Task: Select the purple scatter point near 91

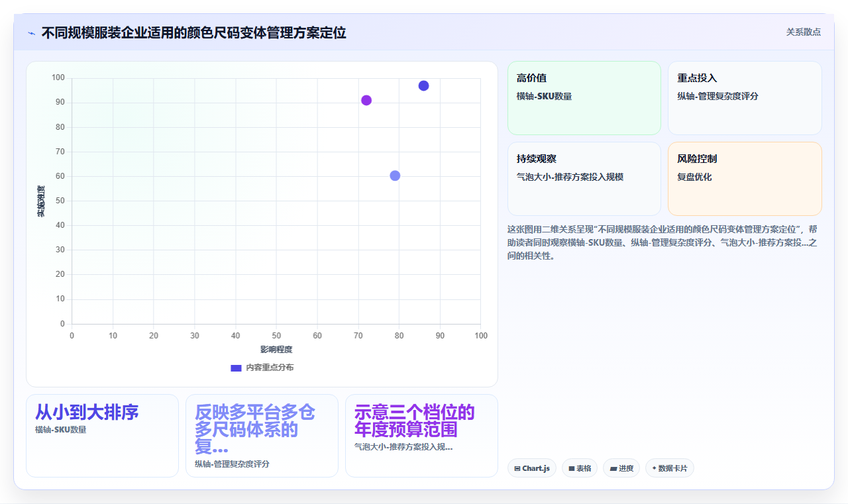Action: pos(366,100)
